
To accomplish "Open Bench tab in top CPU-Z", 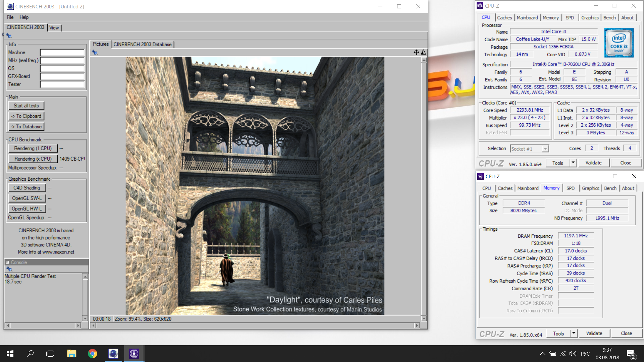I will 609,18.
